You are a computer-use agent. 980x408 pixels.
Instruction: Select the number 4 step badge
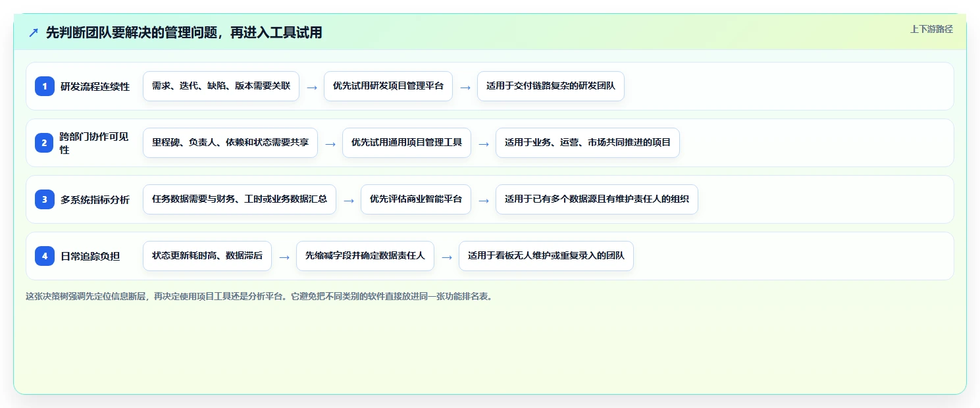pos(45,256)
